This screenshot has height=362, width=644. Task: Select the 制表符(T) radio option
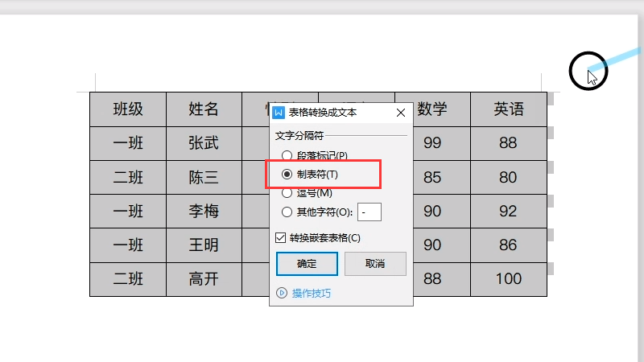tap(287, 175)
